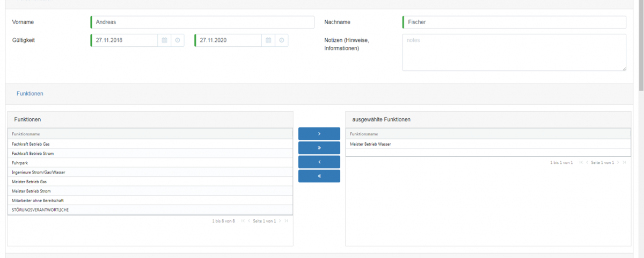Move selected function to the right list
The height and width of the screenshot is (258, 644).
(319, 134)
